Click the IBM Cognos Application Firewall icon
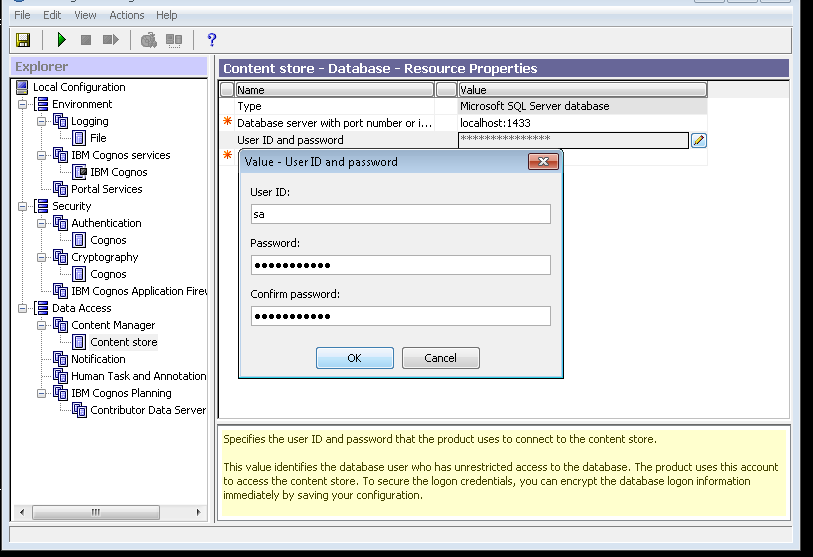Image resolution: width=813 pixels, height=557 pixels. (x=60, y=291)
